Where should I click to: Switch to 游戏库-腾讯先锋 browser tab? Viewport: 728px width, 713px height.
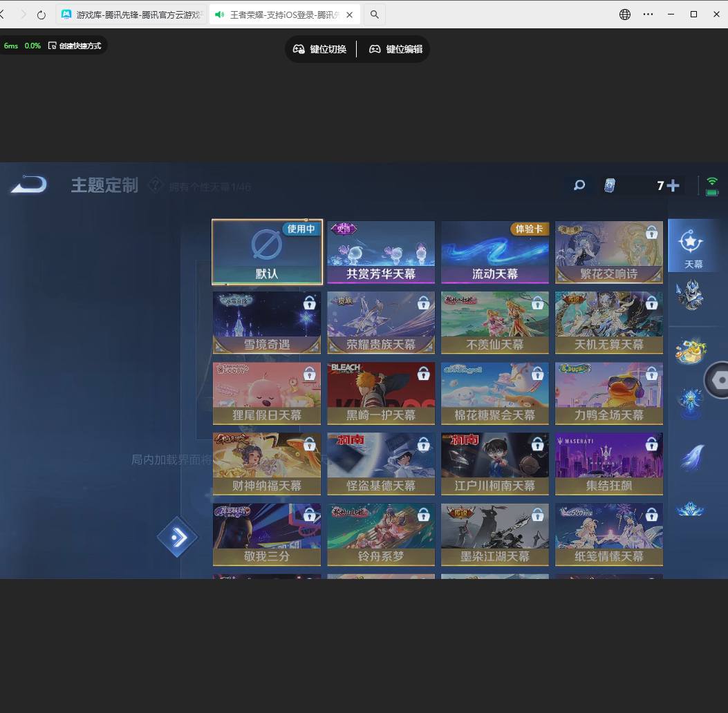coord(131,15)
